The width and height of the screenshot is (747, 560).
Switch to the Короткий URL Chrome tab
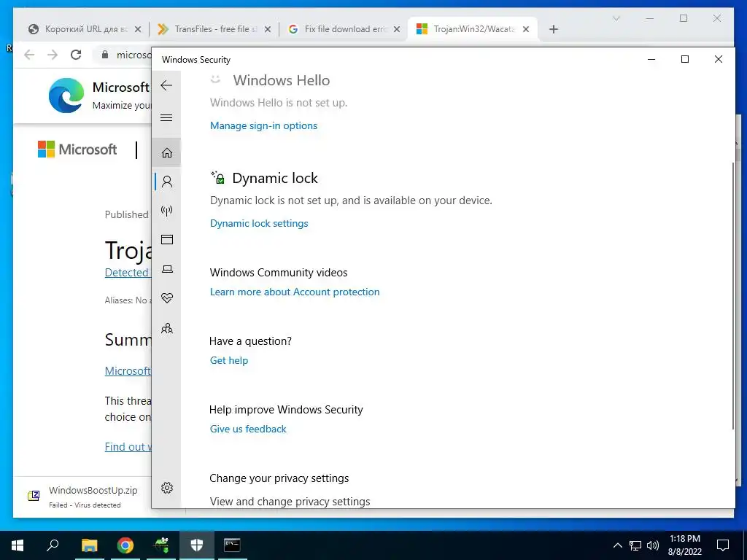[85, 29]
